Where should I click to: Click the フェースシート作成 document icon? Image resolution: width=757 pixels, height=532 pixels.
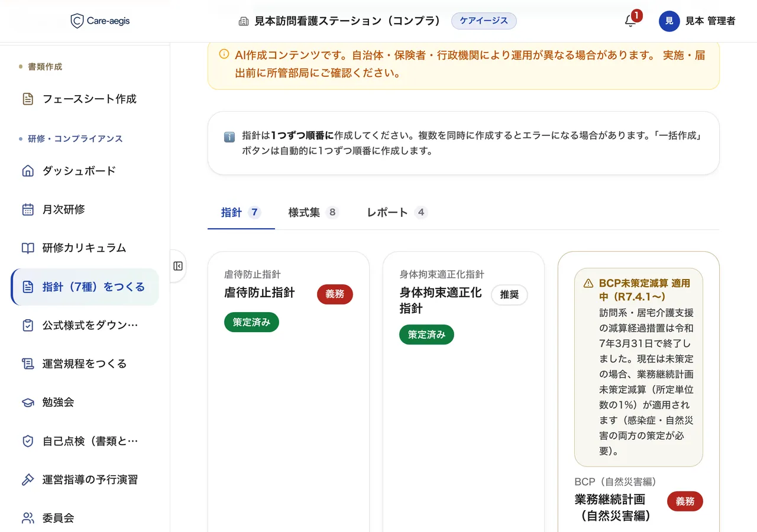point(28,99)
